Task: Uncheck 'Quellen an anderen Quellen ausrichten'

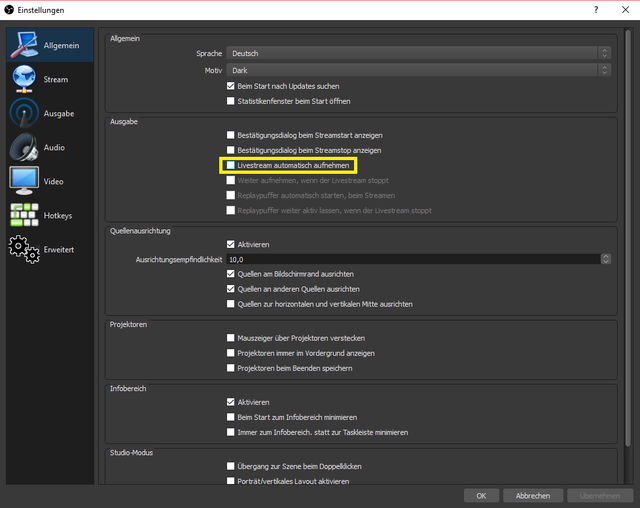Action: [x=231, y=289]
